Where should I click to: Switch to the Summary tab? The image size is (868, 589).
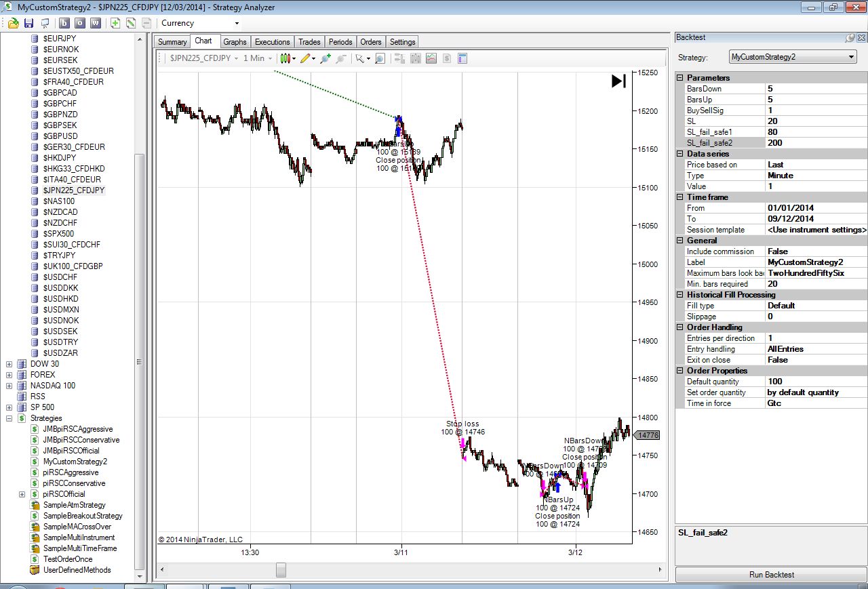pyautogui.click(x=172, y=42)
